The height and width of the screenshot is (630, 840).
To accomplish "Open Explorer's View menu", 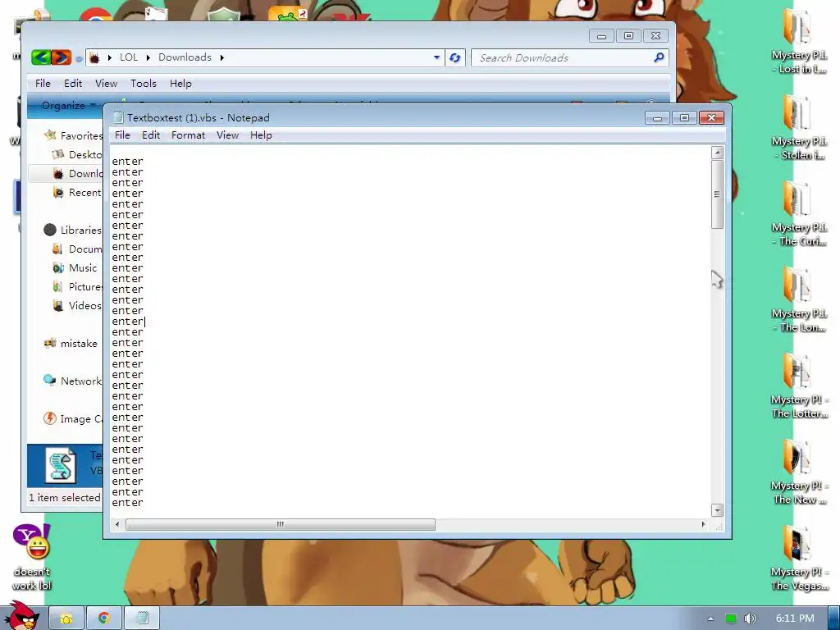I will click(x=106, y=83).
